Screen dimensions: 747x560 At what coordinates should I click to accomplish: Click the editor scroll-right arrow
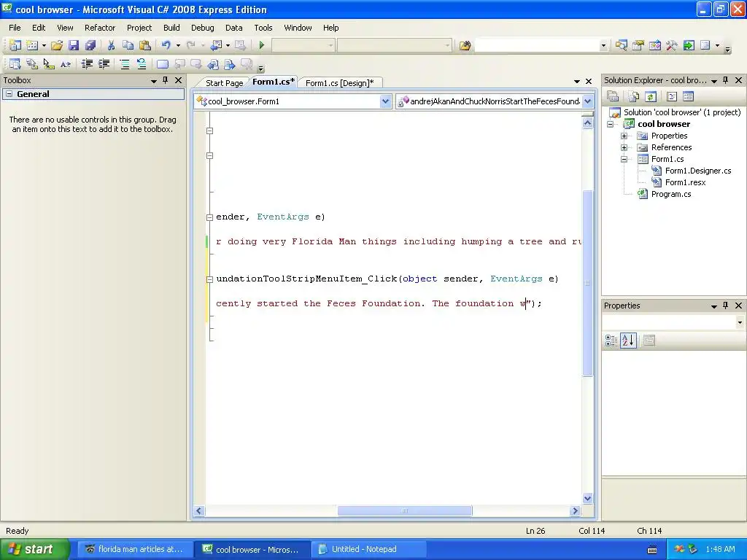coord(575,510)
